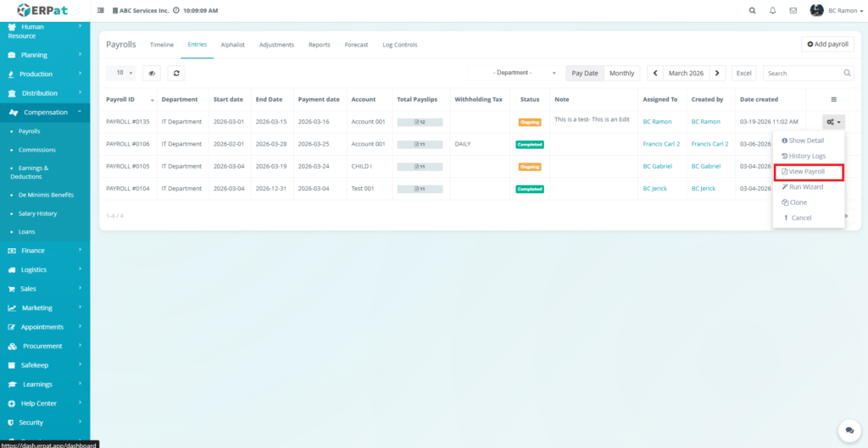Switch to the Alphalist tab

coord(233,45)
